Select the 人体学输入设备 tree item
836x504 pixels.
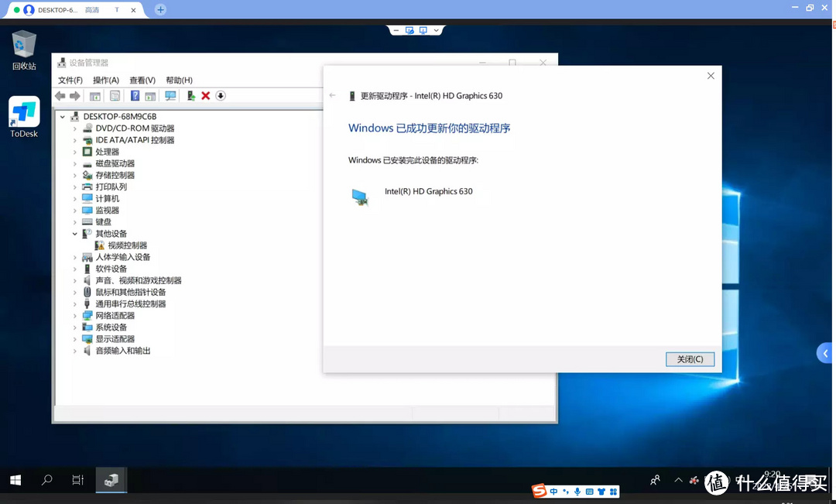click(x=123, y=257)
